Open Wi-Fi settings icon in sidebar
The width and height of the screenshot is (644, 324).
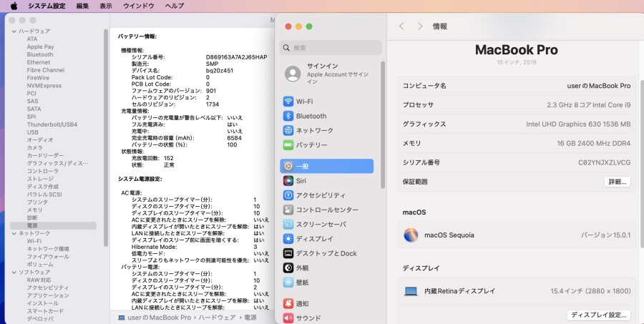288,102
